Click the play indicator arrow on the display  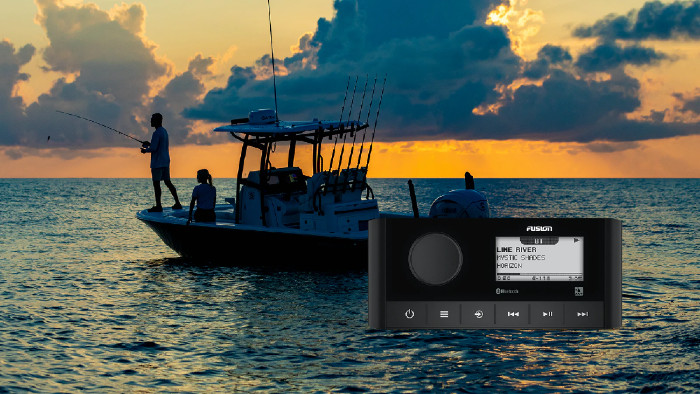[x=576, y=241]
